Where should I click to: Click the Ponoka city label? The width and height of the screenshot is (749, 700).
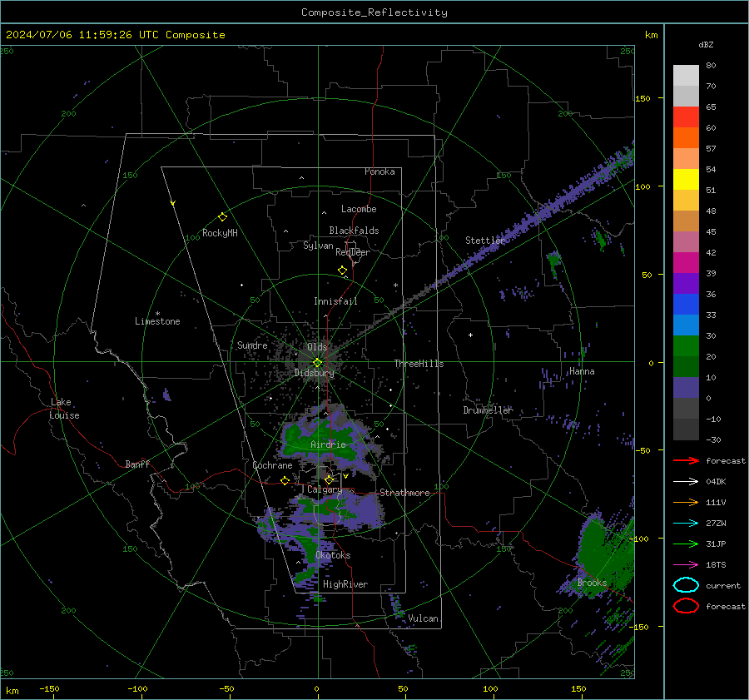[379, 171]
